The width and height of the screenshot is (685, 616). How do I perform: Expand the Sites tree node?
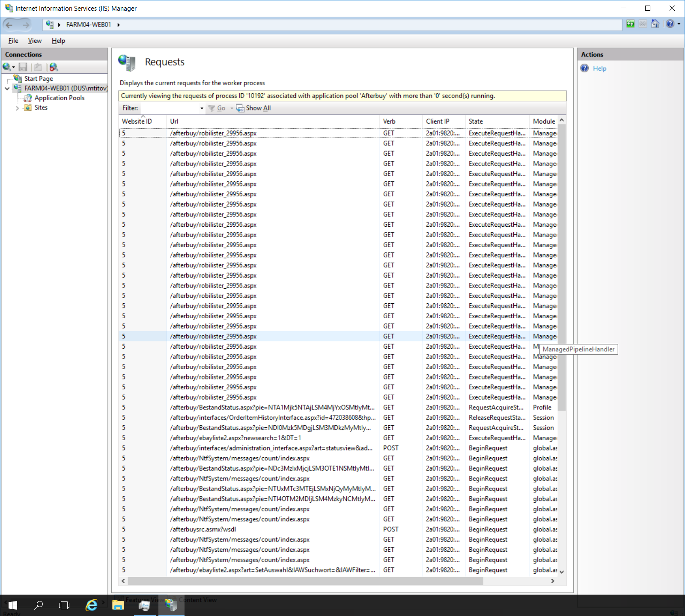pyautogui.click(x=17, y=108)
